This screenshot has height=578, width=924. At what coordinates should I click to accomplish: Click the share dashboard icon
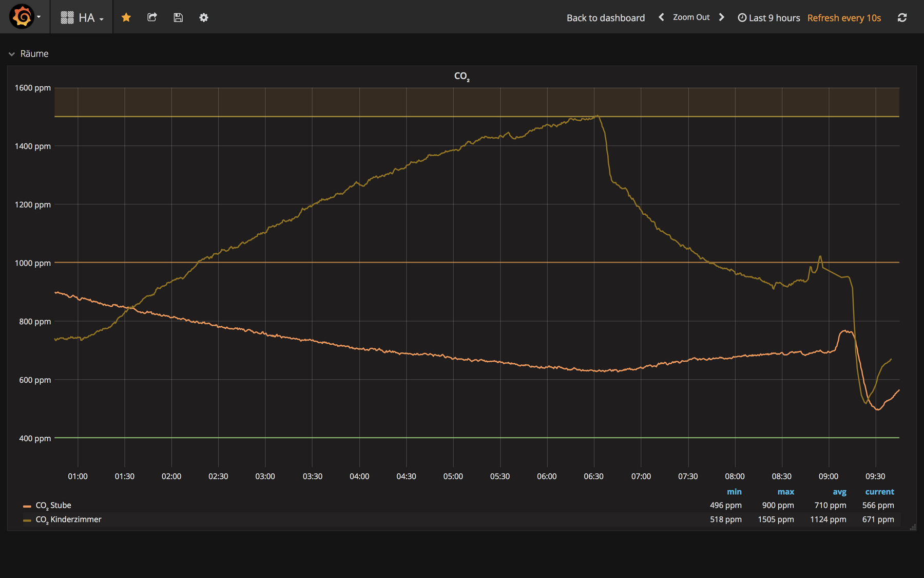click(152, 17)
